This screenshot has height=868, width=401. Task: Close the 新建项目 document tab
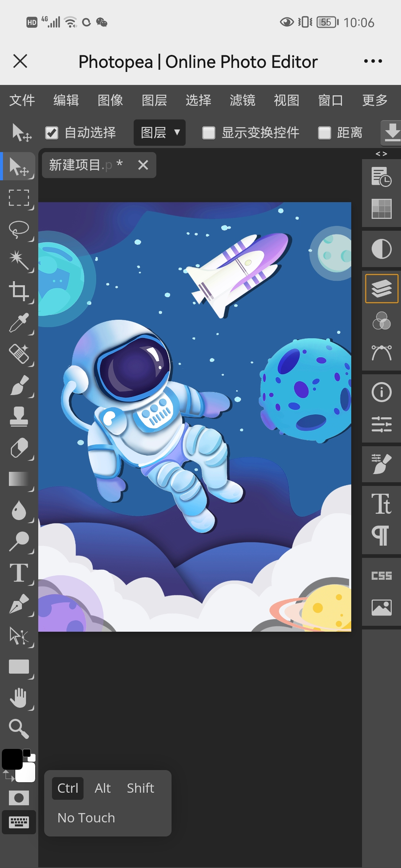pyautogui.click(x=143, y=165)
